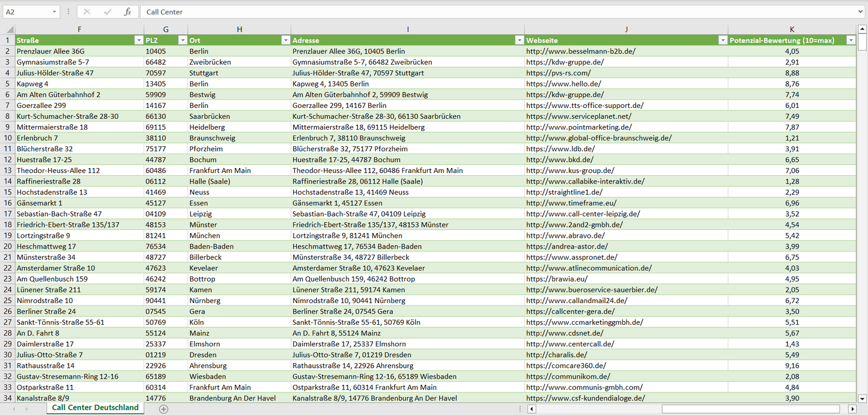
Task: Click the Insert Function fx icon
Action: [x=127, y=12]
